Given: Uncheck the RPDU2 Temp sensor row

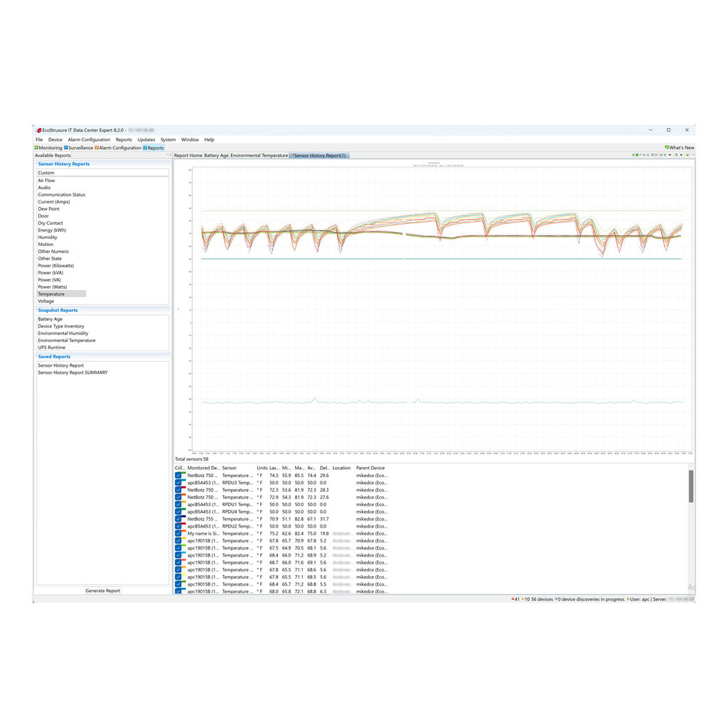Looking at the screenshot, I should coord(178,527).
